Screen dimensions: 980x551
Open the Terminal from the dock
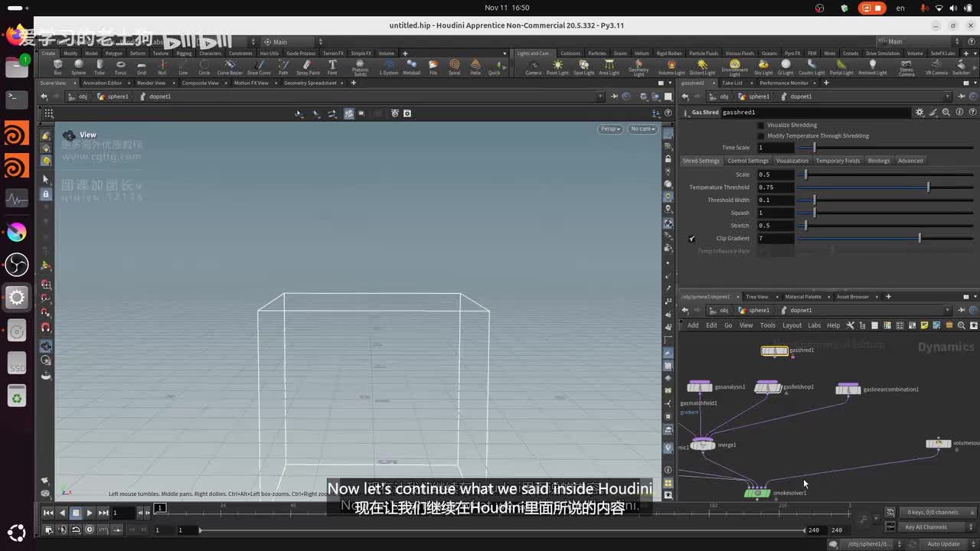pyautogui.click(x=17, y=99)
